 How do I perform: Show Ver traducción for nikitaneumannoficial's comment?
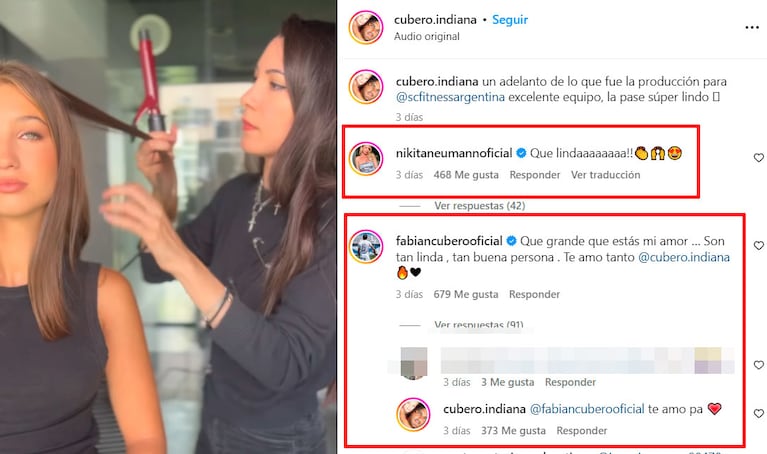tap(605, 175)
